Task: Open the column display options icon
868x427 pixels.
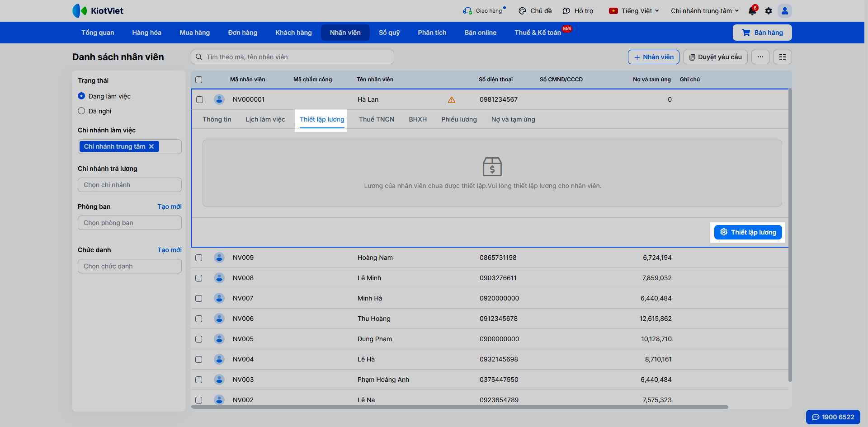Action: pyautogui.click(x=783, y=57)
